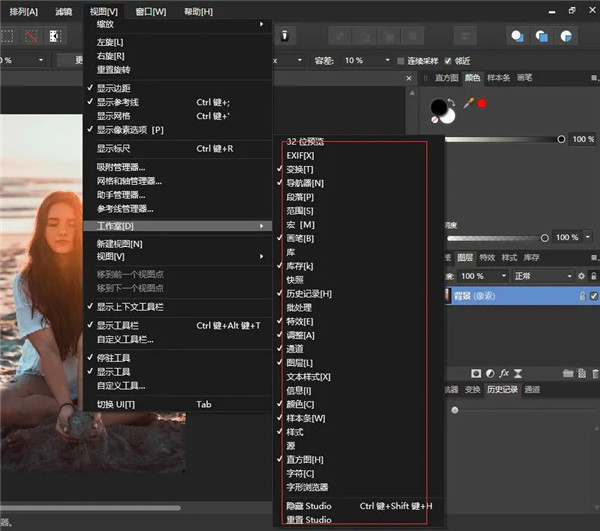Delete layer using the trash can icon

pos(593,373)
